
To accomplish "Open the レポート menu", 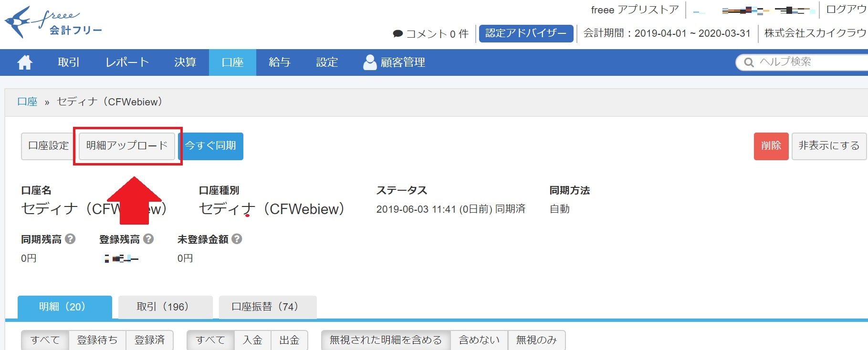I will (127, 62).
